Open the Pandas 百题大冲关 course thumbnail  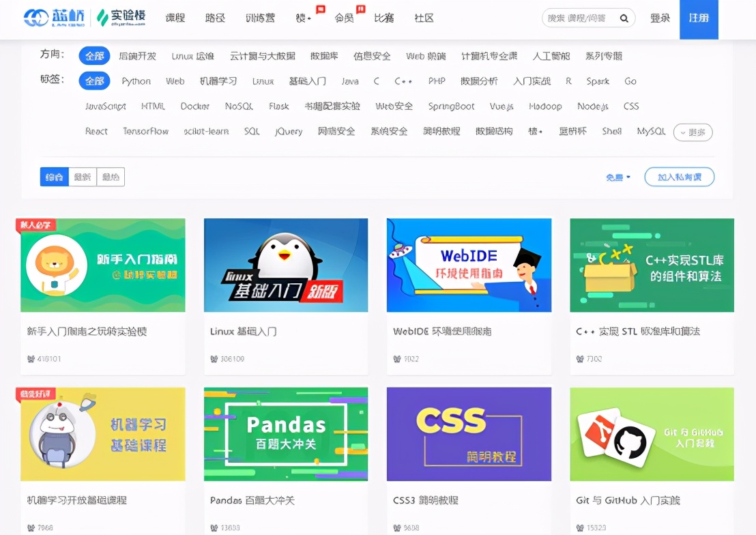point(285,434)
